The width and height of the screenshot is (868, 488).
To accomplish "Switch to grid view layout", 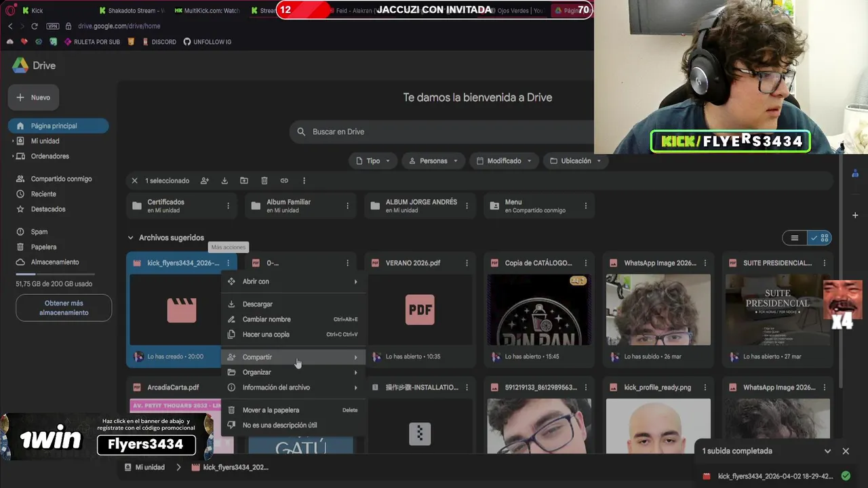I will (820, 238).
